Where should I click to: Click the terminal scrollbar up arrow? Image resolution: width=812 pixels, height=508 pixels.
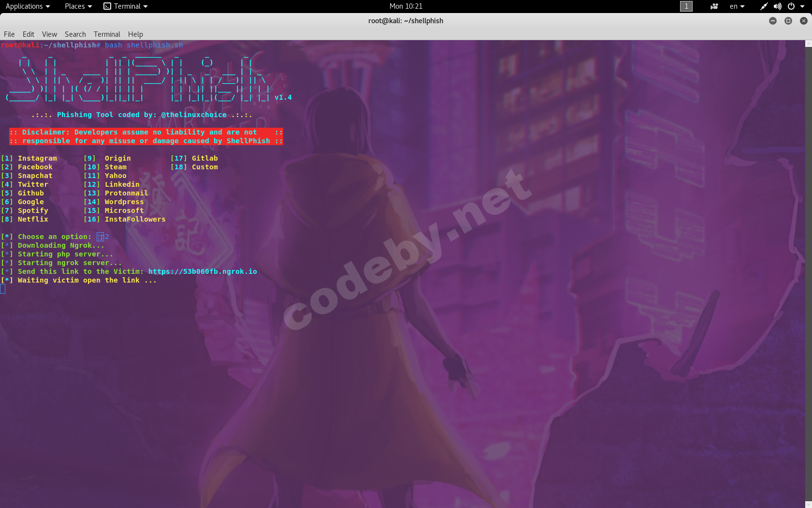[809, 44]
